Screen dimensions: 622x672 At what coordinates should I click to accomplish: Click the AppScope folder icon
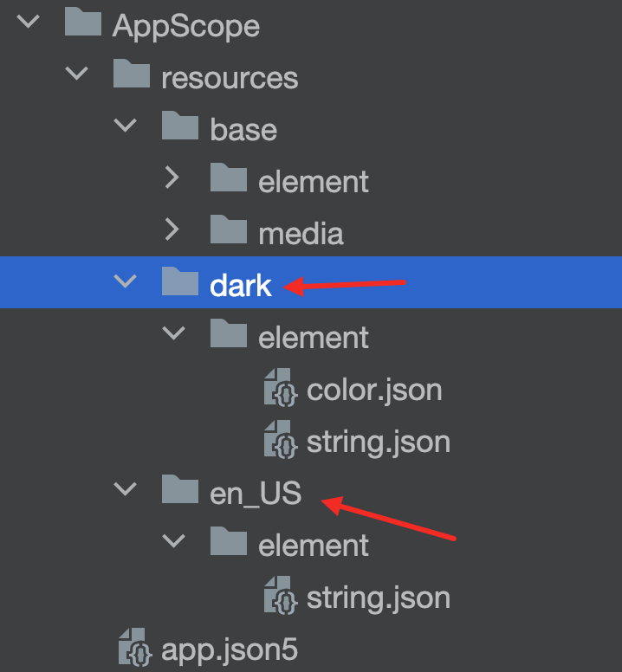tap(83, 22)
